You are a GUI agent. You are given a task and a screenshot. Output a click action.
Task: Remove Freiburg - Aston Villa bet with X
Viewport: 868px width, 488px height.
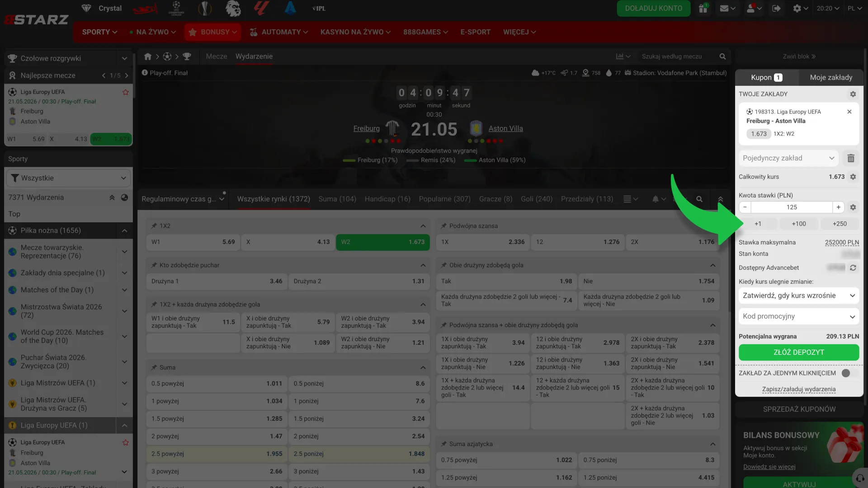[x=849, y=112]
